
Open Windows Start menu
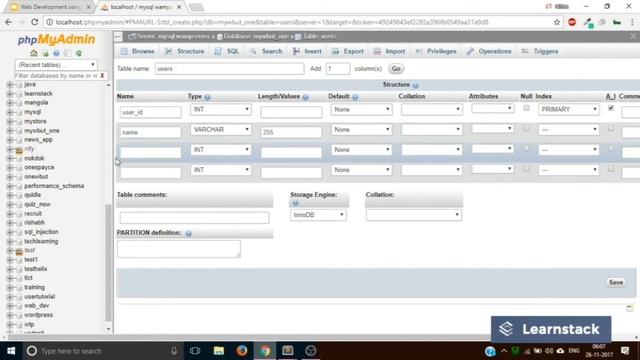pos(11,351)
